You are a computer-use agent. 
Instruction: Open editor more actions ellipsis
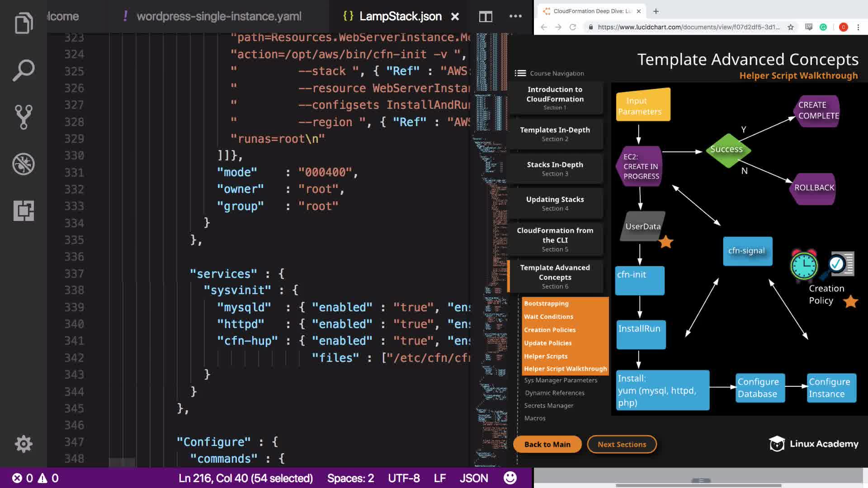(515, 16)
